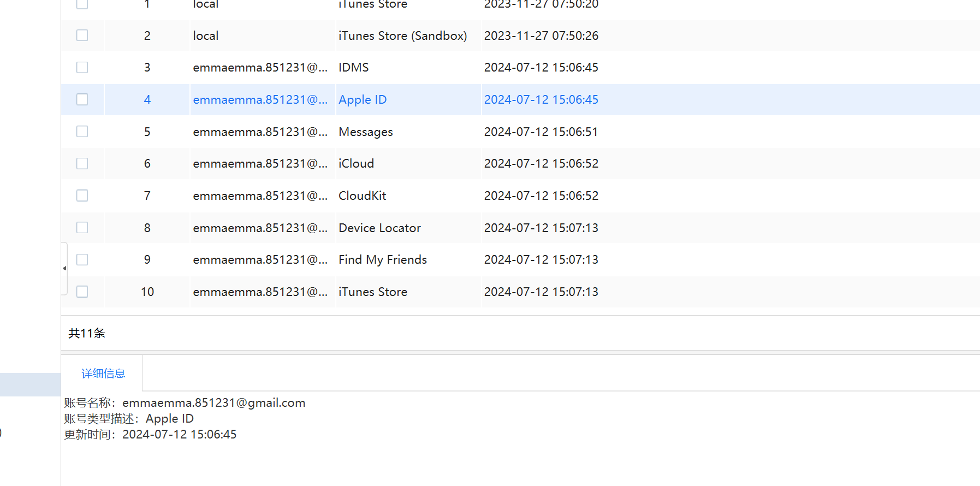
Task: Tick the checkbox for row 3 IDMS
Action: click(82, 67)
